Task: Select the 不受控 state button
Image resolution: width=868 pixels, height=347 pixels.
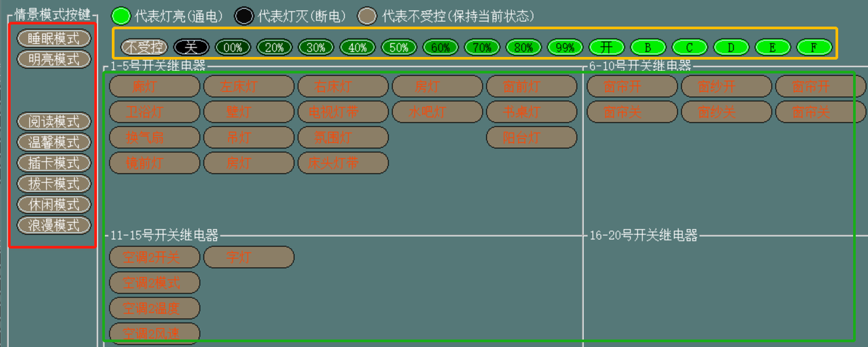Action: click(142, 47)
